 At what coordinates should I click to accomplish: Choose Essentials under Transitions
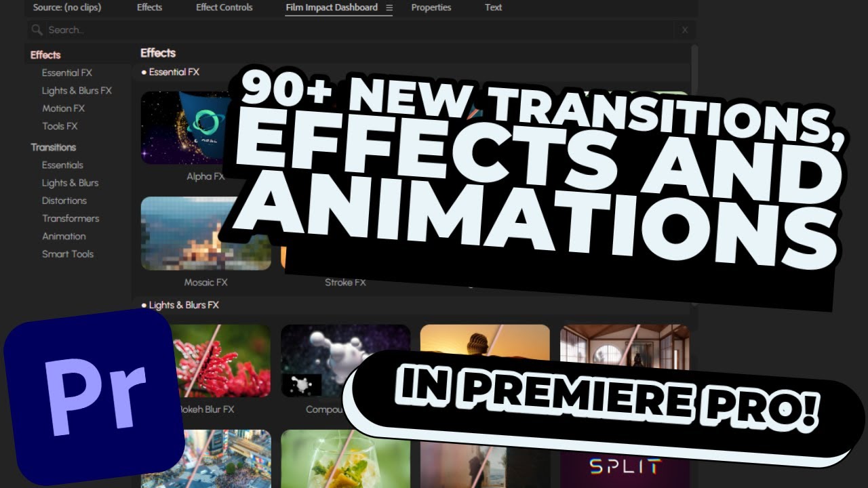pyautogui.click(x=62, y=165)
